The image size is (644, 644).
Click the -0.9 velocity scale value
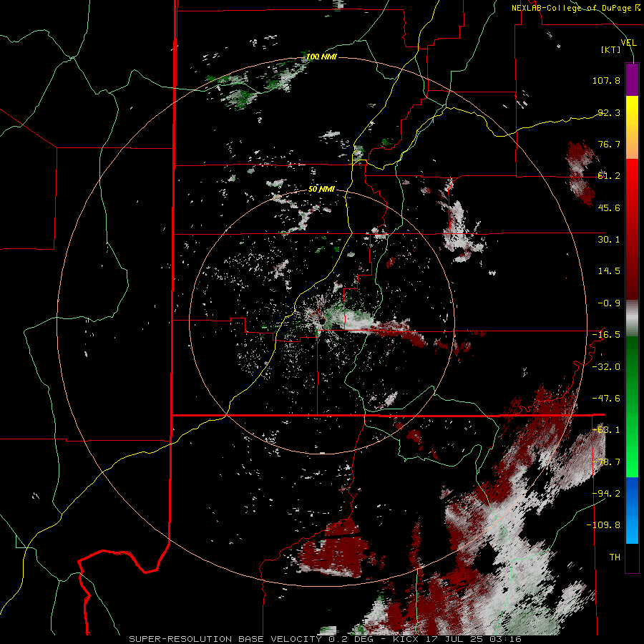pyautogui.click(x=609, y=303)
